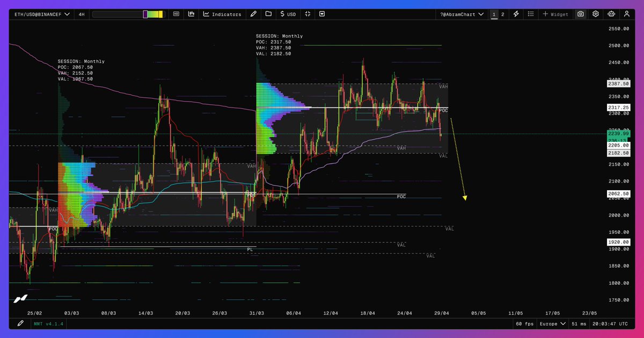Click the 31/03 date on time axis
644x338 pixels.
point(257,313)
